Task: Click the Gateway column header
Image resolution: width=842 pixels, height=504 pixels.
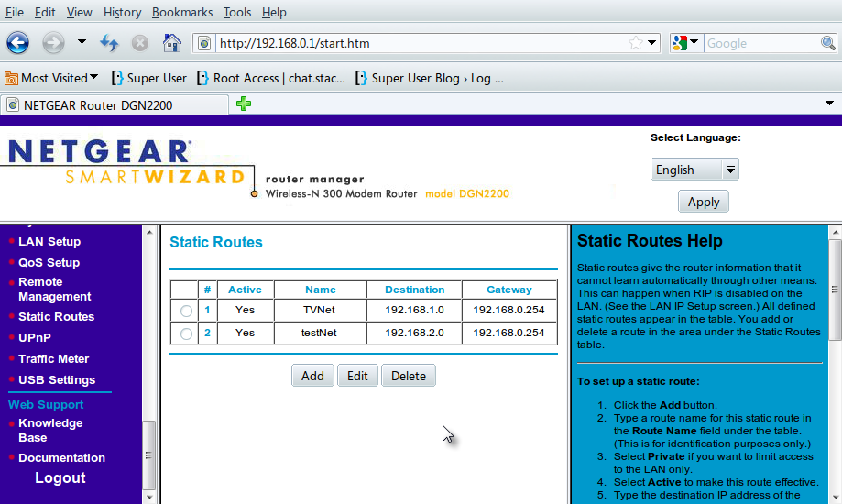Action: pos(509,290)
